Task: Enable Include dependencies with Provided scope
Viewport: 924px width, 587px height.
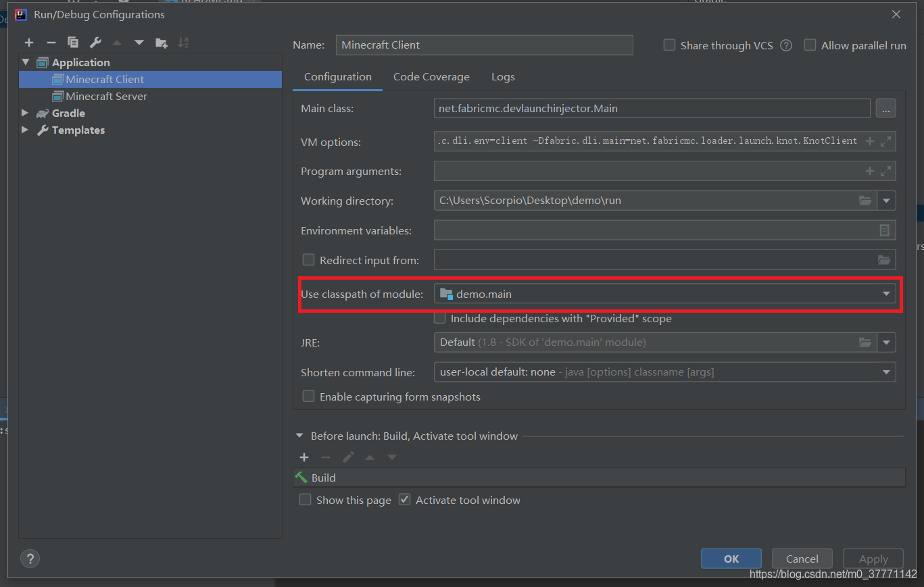Action: pyautogui.click(x=439, y=318)
